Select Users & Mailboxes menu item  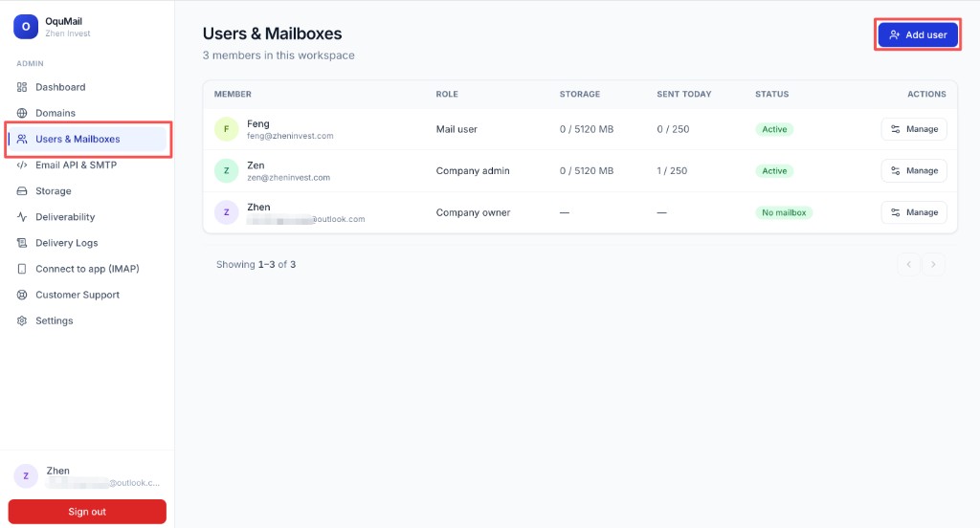87,139
